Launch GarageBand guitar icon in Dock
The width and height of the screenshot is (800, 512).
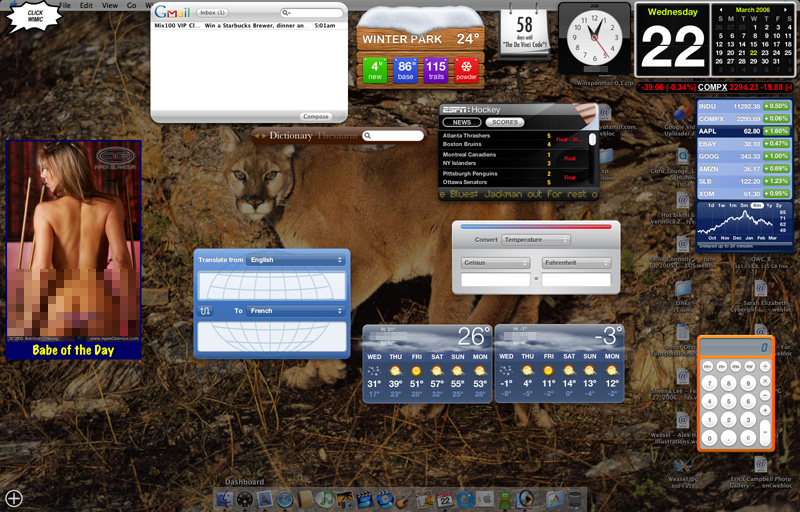pos(404,499)
